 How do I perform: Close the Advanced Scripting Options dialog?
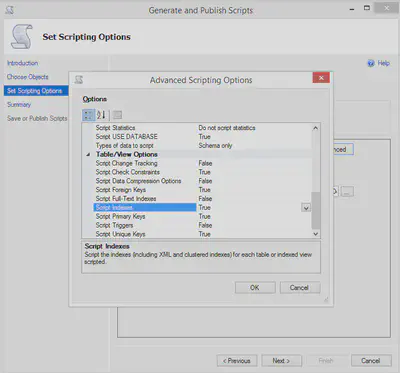[321, 78]
